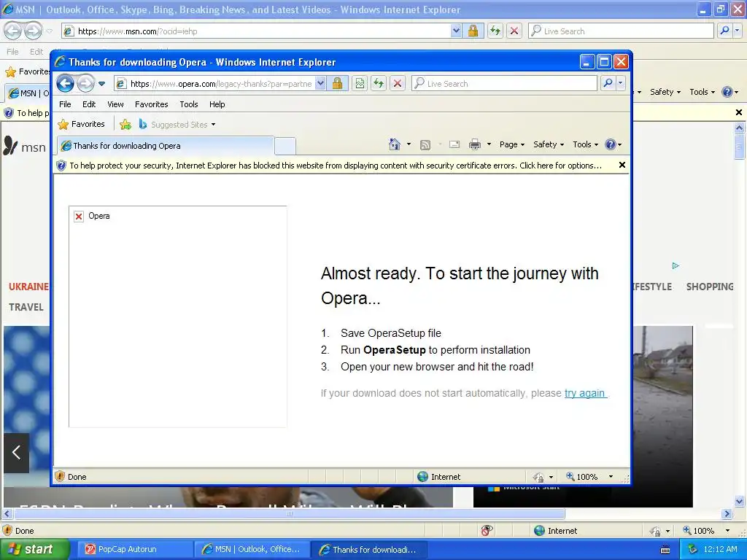This screenshot has height=560, width=747.
Task: Open a new tab in the Opera window
Action: click(x=285, y=146)
